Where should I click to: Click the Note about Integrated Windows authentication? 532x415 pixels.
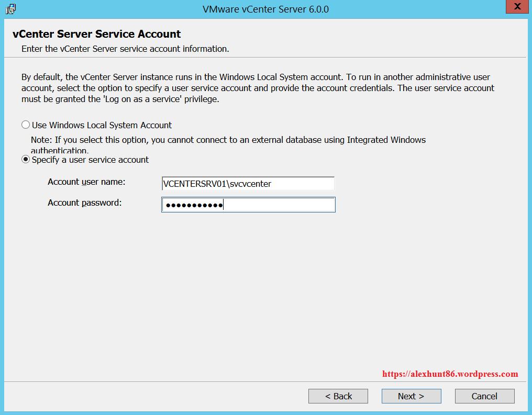(228, 140)
